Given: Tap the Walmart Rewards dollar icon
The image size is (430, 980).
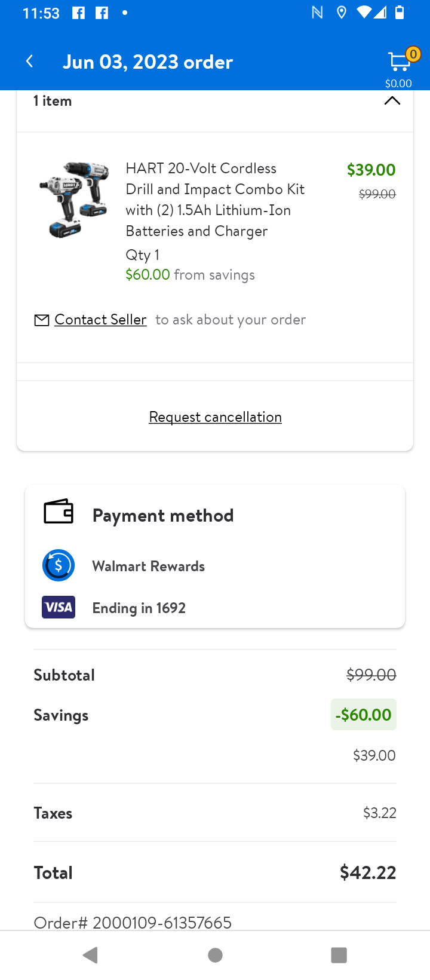Looking at the screenshot, I should 59,565.
